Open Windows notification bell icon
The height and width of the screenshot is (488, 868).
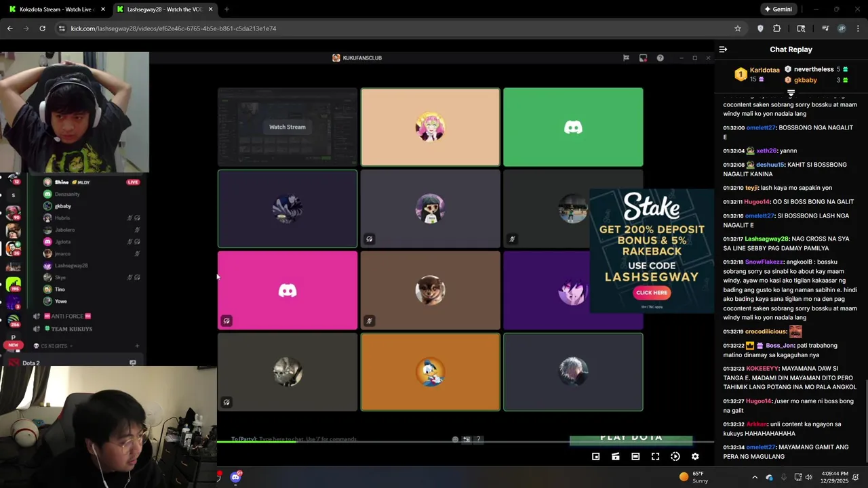[x=856, y=477]
